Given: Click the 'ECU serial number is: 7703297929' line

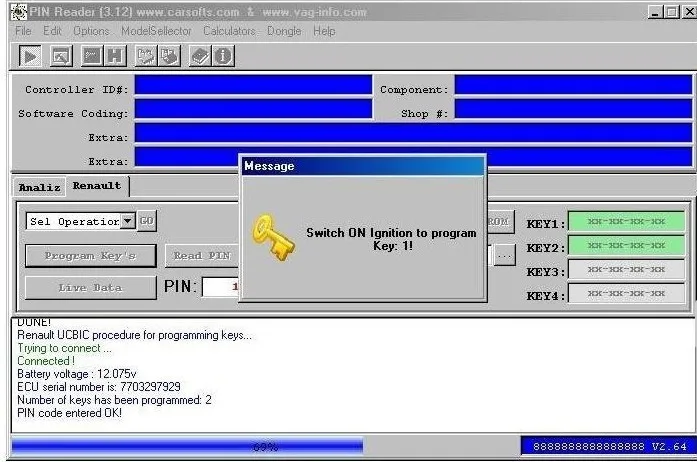Looking at the screenshot, I should (x=99, y=387).
